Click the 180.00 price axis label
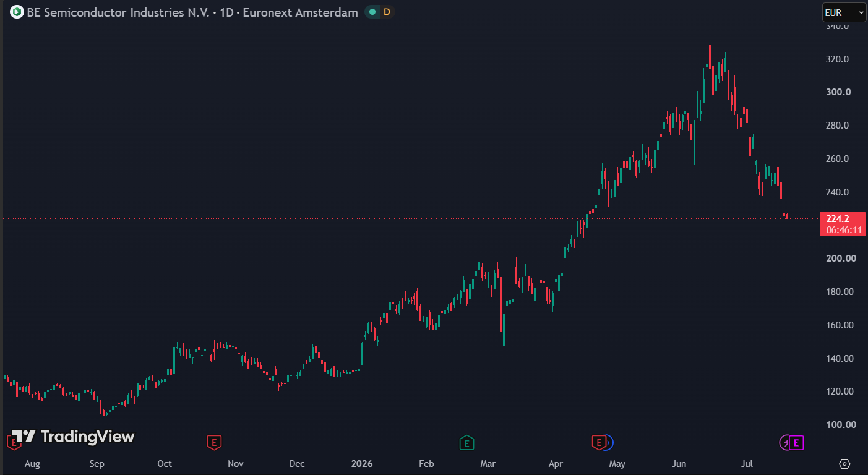Screen dimensions: 868x475 841,292
